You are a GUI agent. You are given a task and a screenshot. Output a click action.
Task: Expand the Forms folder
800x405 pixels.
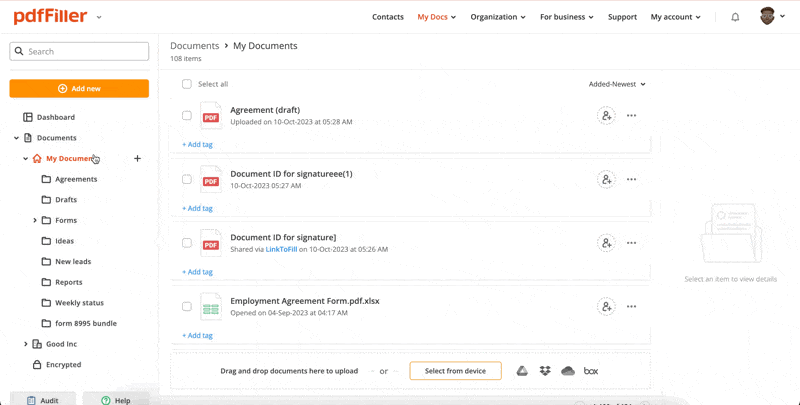pyautogui.click(x=35, y=220)
